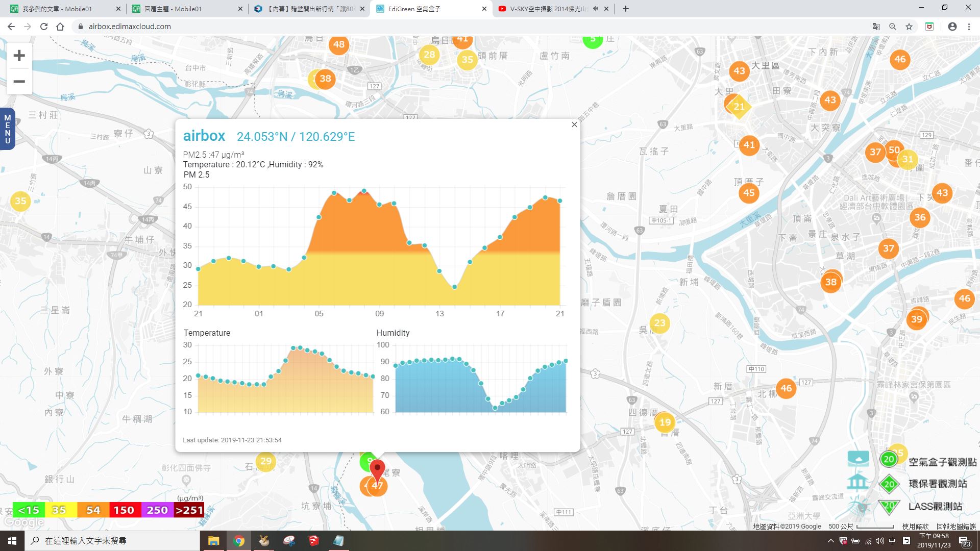Open the browser zoom magnifier icon
The width and height of the screenshot is (980, 551).
[x=893, y=27]
